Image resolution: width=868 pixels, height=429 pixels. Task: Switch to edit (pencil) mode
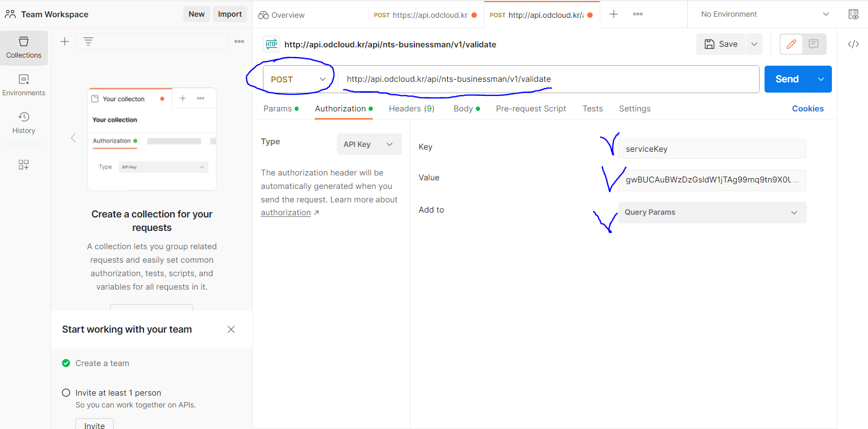(791, 44)
